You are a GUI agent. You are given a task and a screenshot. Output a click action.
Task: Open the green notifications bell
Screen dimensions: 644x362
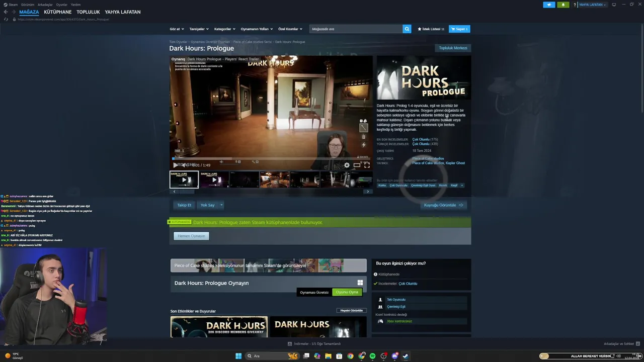563,5
